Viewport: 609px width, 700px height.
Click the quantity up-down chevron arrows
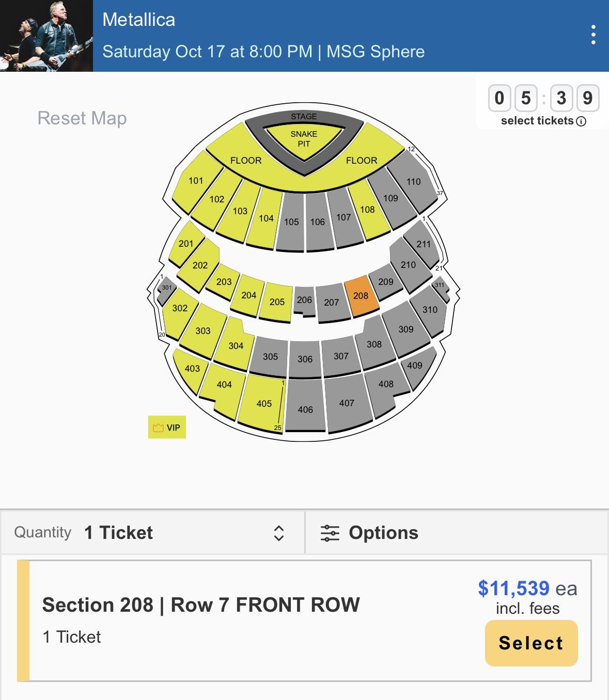coord(279,533)
